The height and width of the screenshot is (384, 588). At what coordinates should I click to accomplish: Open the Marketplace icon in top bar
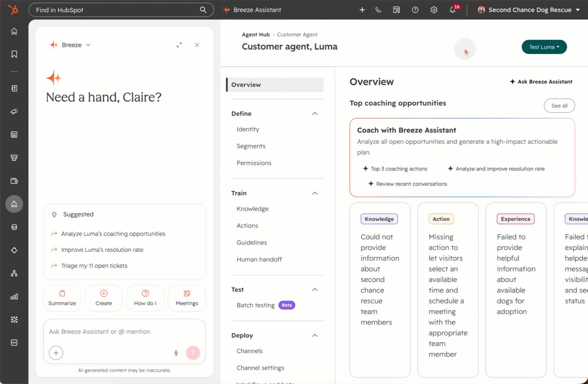pos(396,10)
